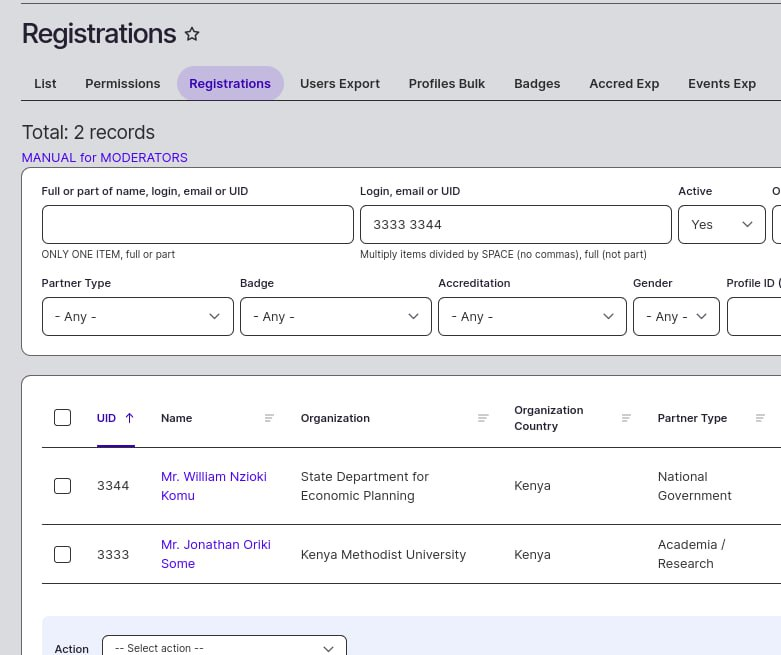Open Organization column filter icon
This screenshot has height=655, width=781.
pyautogui.click(x=483, y=418)
